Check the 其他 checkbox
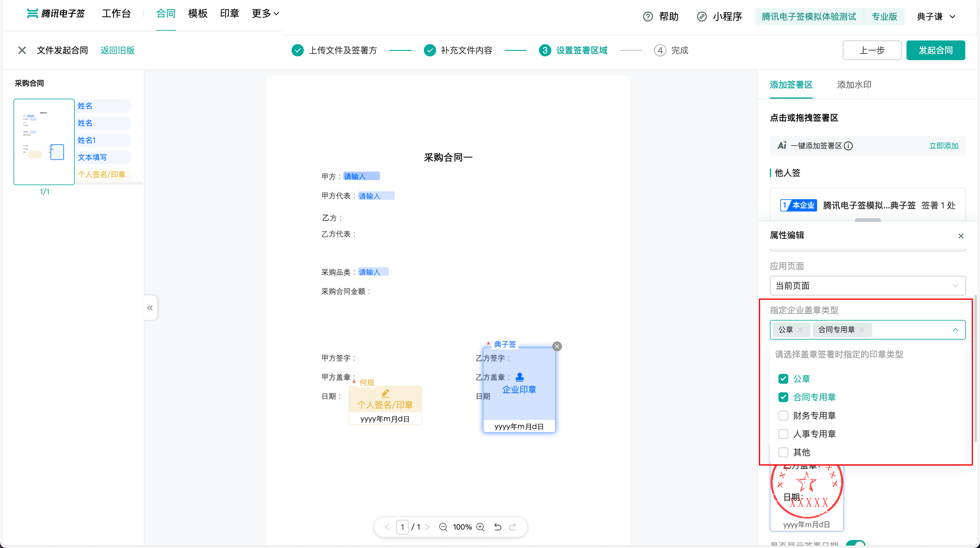 783,452
